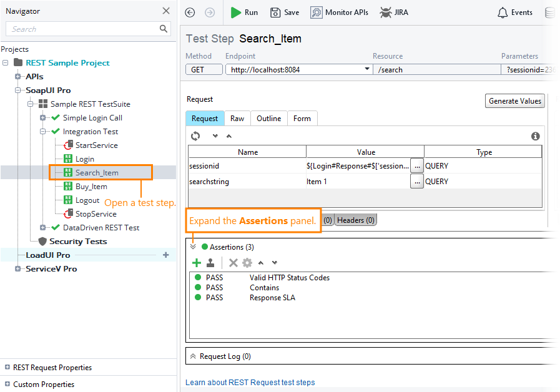
Task: Click the REST Sample Project folder icon
Action: coord(18,62)
